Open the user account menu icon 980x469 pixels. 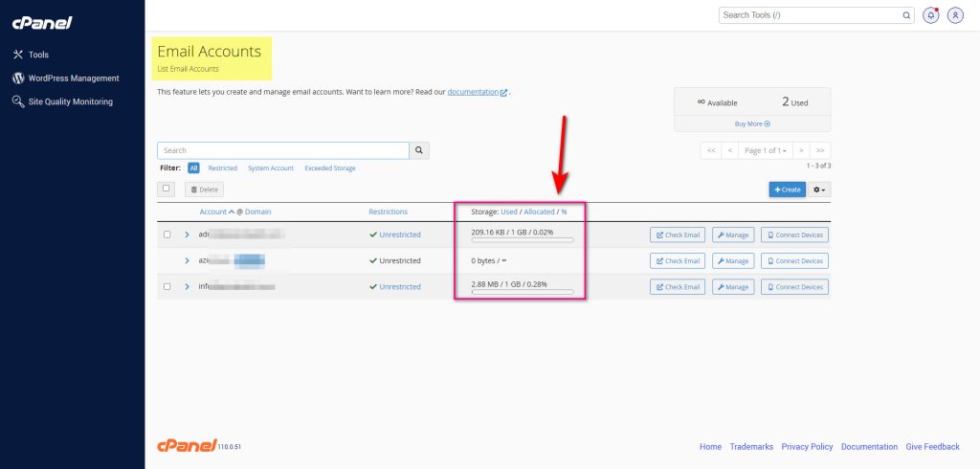tap(955, 15)
